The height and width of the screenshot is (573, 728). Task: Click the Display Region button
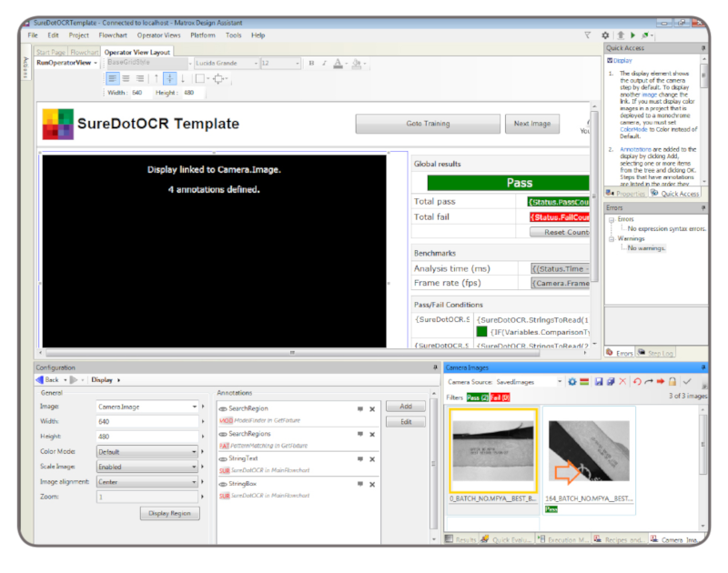(x=169, y=513)
